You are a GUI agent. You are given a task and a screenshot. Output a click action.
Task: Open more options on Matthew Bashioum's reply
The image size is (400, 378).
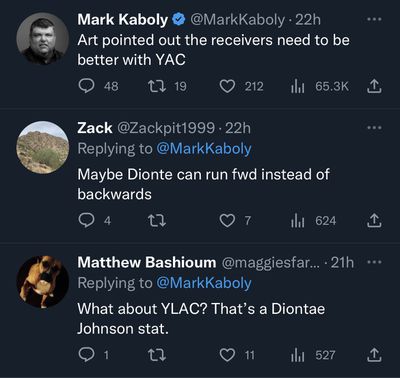pos(374,262)
